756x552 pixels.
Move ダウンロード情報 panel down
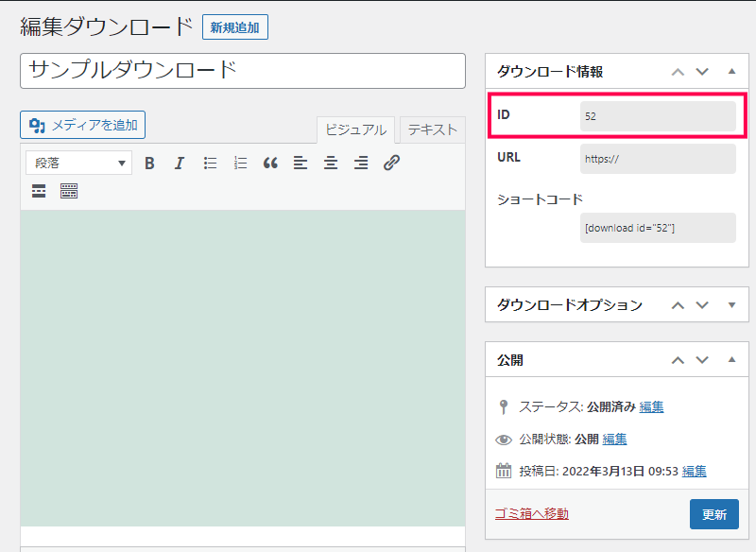coord(702,71)
